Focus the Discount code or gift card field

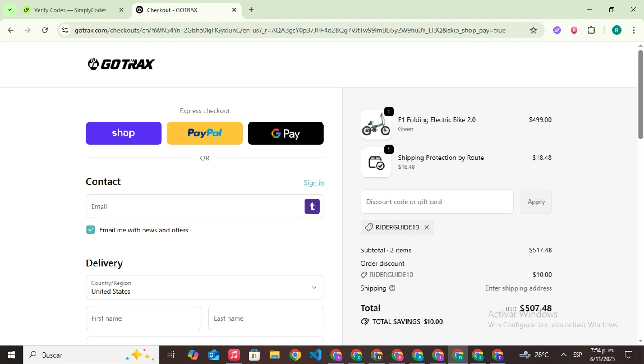437,202
